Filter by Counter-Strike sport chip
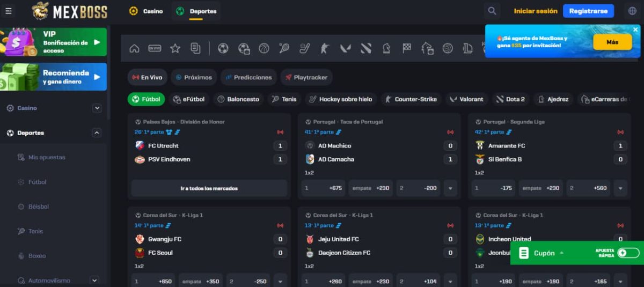The image size is (644, 287). tap(411, 99)
